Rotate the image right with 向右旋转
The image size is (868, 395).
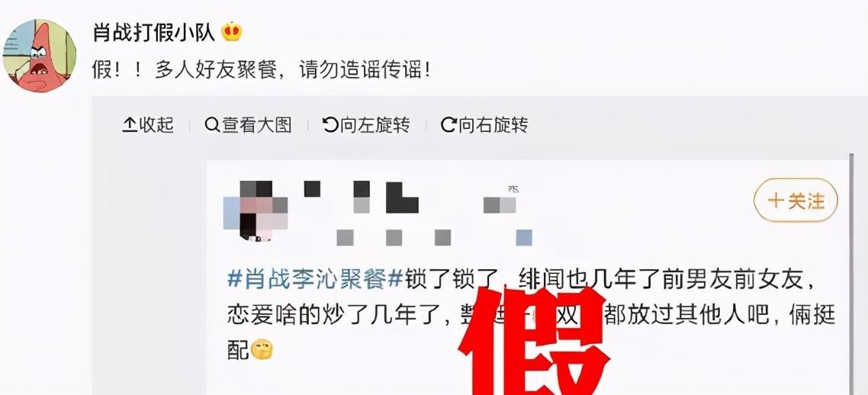point(484,125)
